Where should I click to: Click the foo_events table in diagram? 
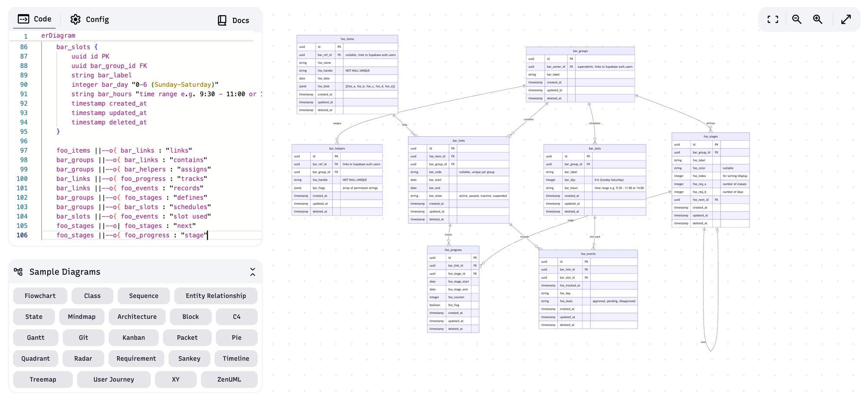[588, 254]
